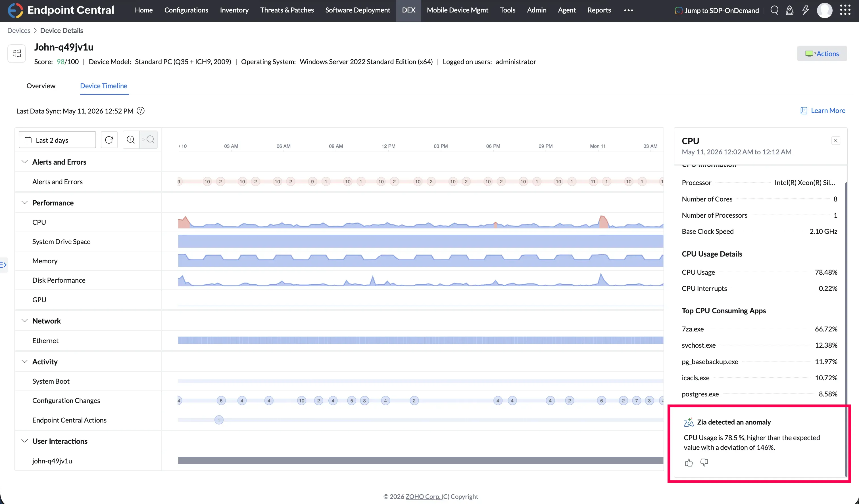Open Threats & Patches menu
This screenshot has width=859, height=504.
pos(287,10)
